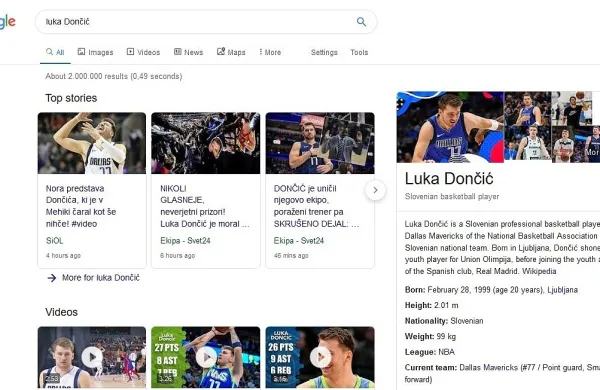Click the NBA league value
Screen dimensions: 600x390
446,352
